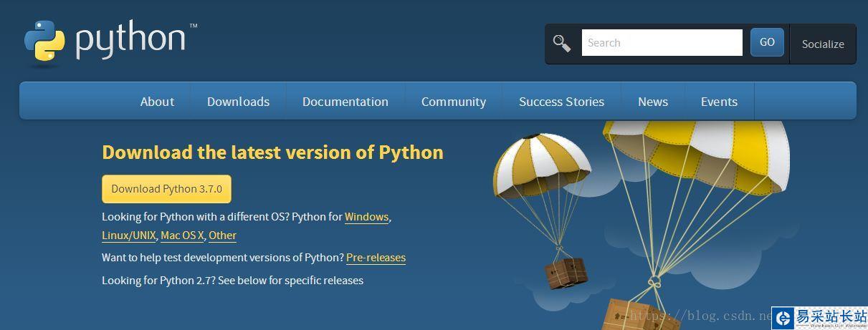This screenshot has width=868, height=330.
Task: Go to the Documentation section
Action: 345,102
